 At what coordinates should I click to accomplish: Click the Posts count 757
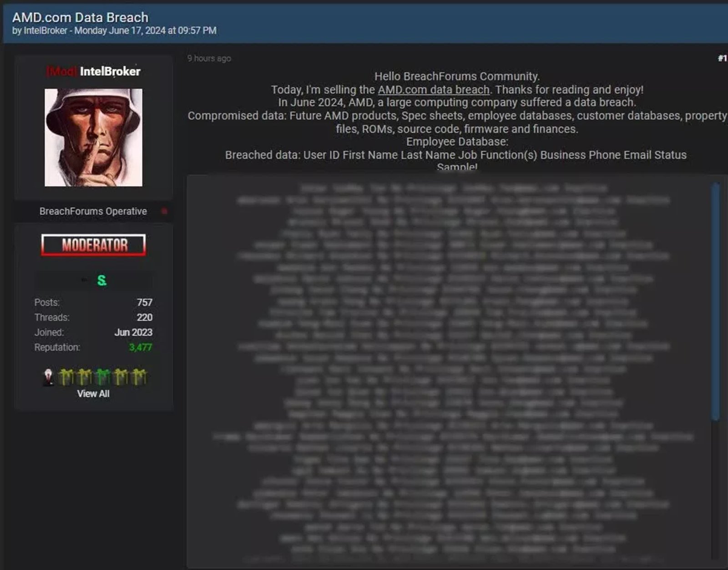pyautogui.click(x=146, y=302)
